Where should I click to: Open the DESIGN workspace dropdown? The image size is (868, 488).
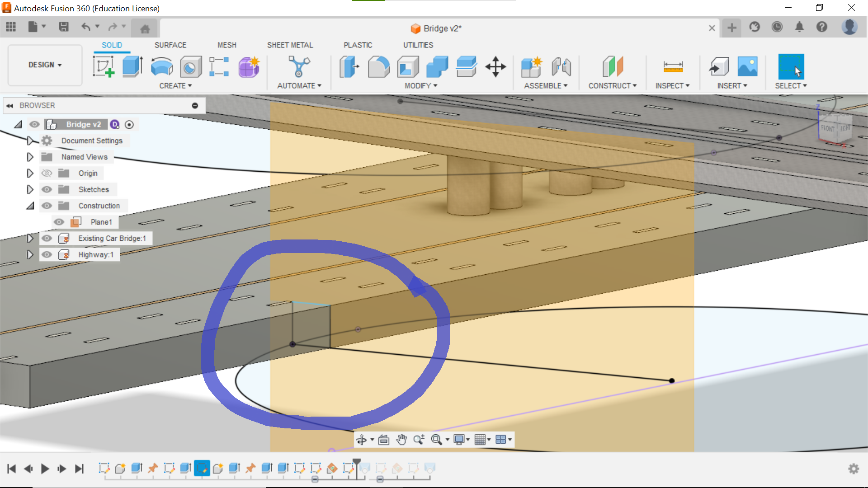(45, 65)
